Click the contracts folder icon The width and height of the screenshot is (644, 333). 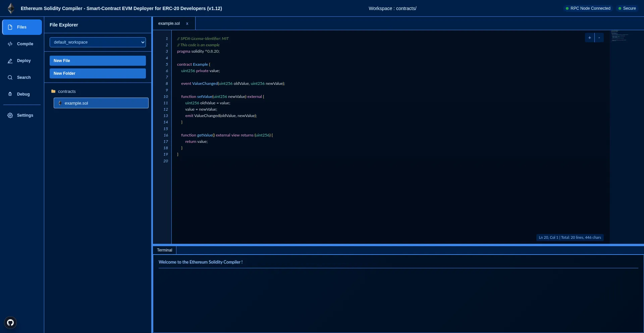pos(53,91)
